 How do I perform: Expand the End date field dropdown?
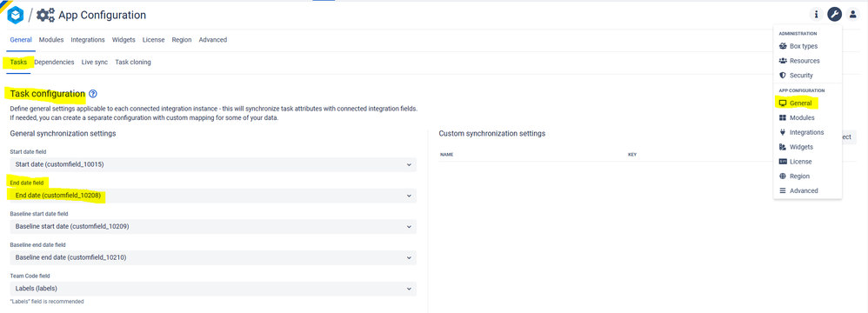coord(213,196)
